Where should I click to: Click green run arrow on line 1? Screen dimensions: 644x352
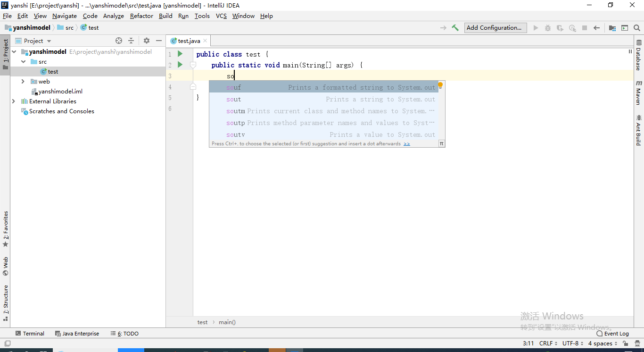(180, 54)
